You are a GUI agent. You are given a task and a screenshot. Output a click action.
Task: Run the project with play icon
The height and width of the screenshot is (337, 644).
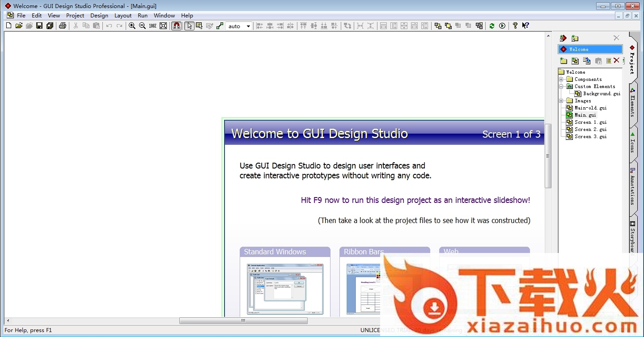tap(502, 26)
